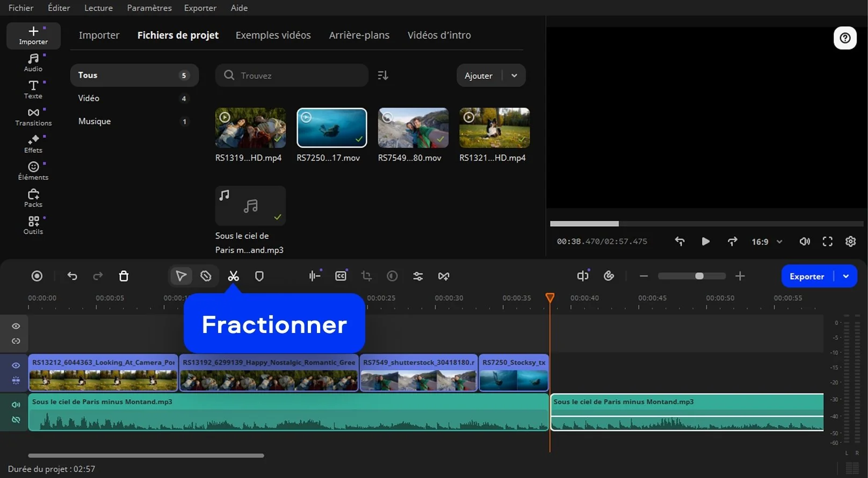This screenshot has width=868, height=478.
Task: Switch to the Arrière-plans tab
Action: click(359, 35)
